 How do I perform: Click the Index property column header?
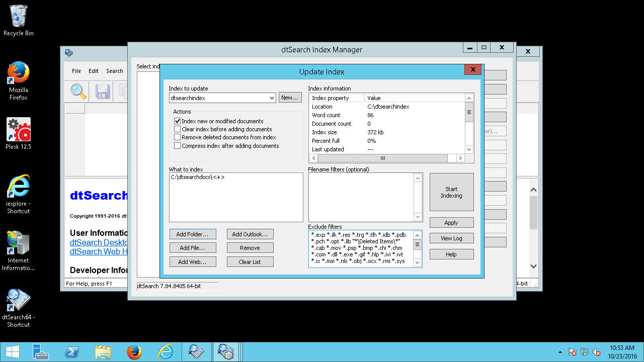(337, 98)
